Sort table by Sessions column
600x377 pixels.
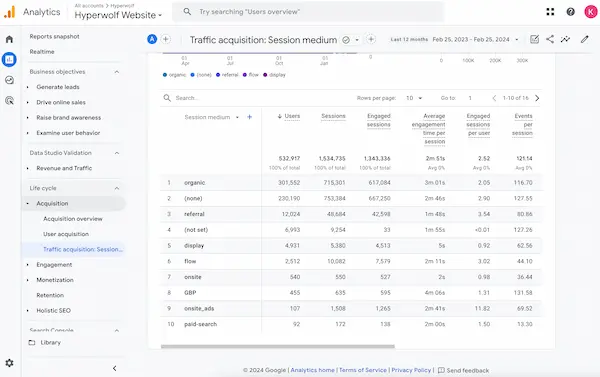(333, 116)
